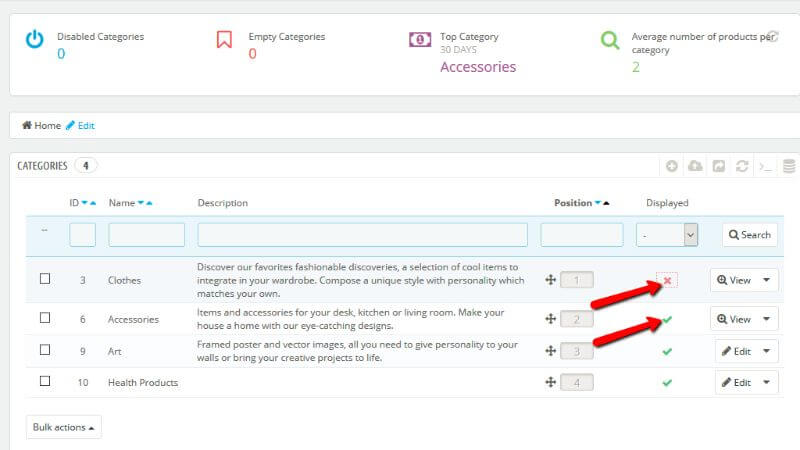Click the Art category name
This screenshot has height=450, width=800.
point(114,351)
